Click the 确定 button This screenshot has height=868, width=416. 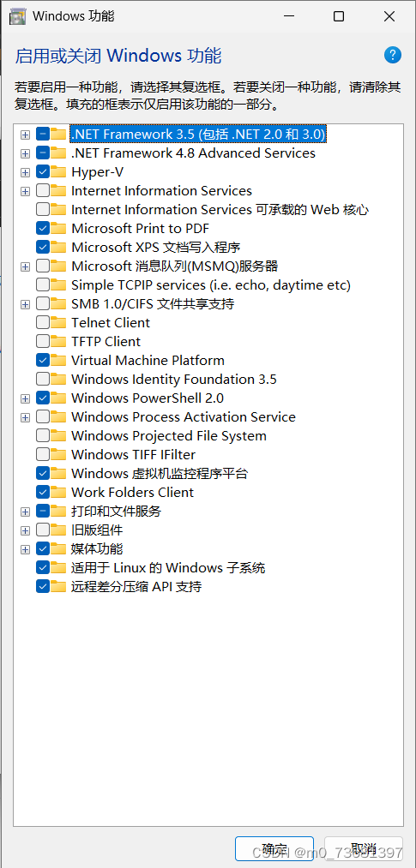[274, 848]
